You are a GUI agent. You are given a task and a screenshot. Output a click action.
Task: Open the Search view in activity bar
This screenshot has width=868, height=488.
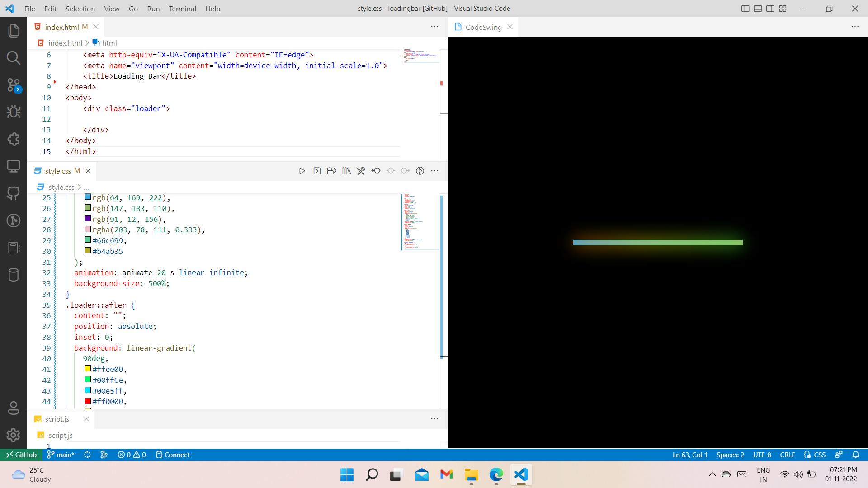(x=14, y=58)
